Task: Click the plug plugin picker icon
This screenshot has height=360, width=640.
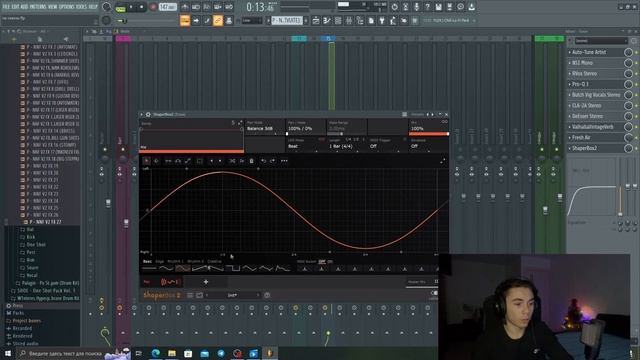Action: [x=382, y=20]
